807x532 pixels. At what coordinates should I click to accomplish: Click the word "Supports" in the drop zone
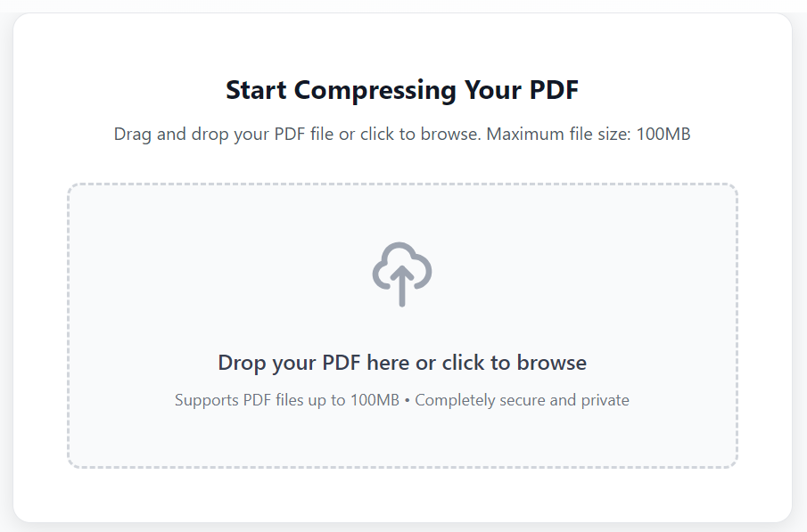pos(206,400)
